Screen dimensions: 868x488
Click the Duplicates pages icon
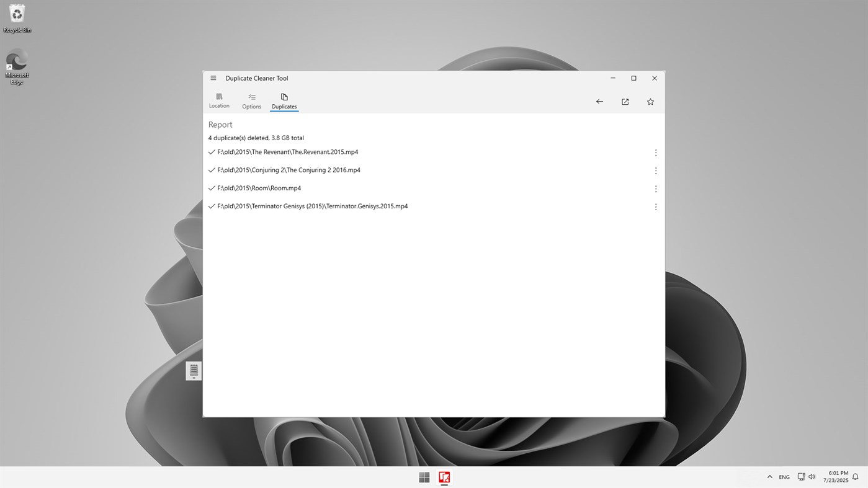click(x=284, y=97)
